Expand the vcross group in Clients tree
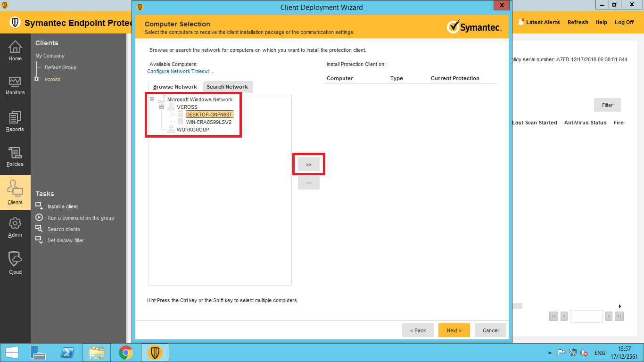 [x=37, y=79]
